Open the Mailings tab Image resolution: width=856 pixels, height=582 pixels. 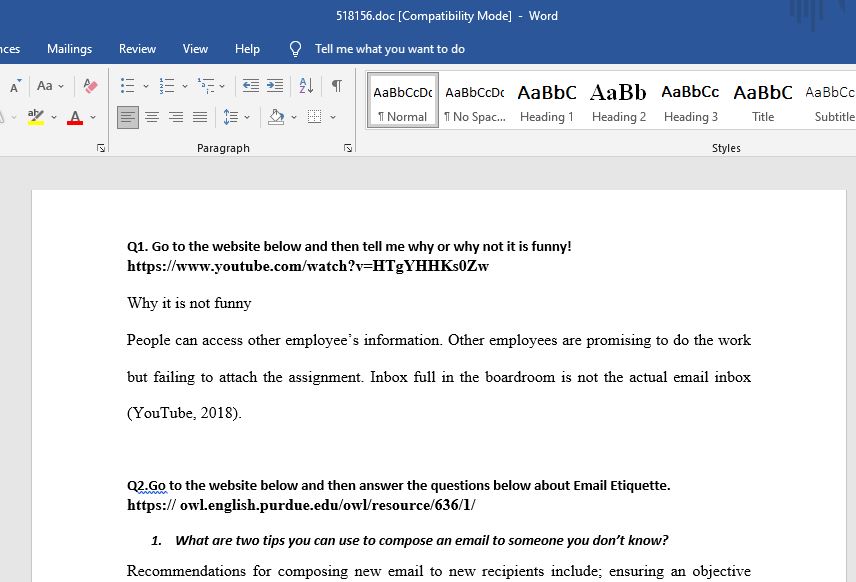click(x=69, y=49)
